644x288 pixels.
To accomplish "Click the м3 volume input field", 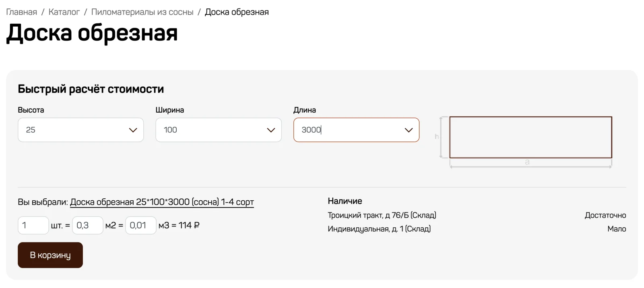I will [140, 225].
